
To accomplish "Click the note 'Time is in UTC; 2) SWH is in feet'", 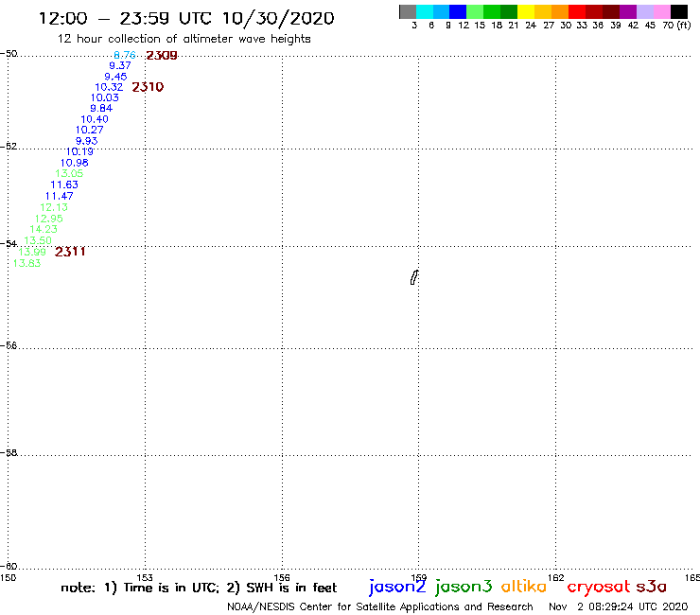I will [x=231, y=588].
